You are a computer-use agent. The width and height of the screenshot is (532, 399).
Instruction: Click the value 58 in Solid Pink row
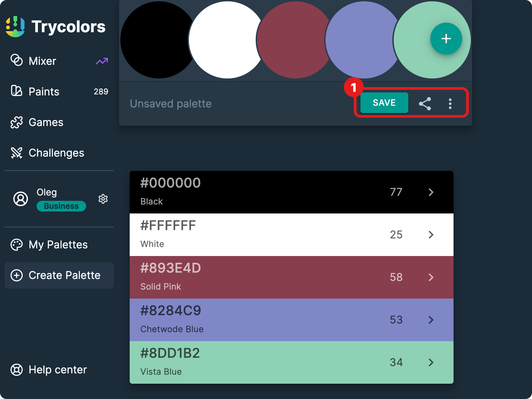coord(396,277)
